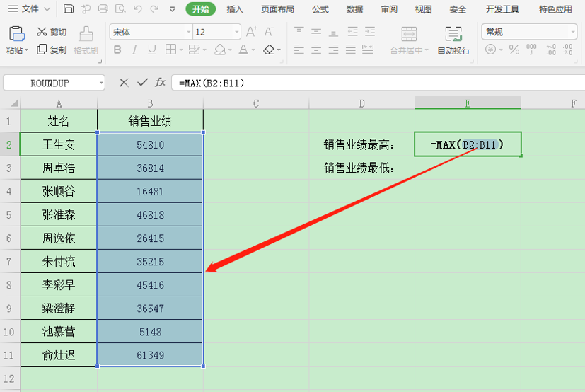Open the font size 12 dropdown

click(236, 32)
